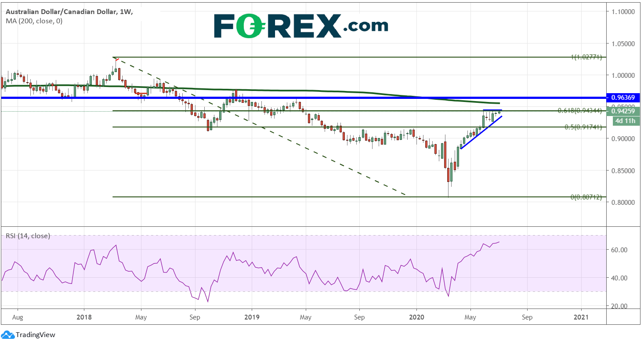Click the Sep 2019 label on the time axis

tap(359, 317)
